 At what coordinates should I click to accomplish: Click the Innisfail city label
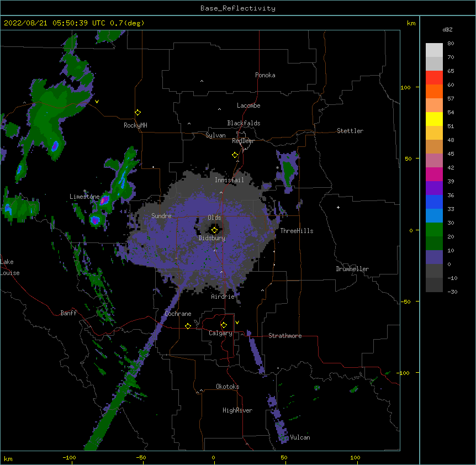coord(229,180)
